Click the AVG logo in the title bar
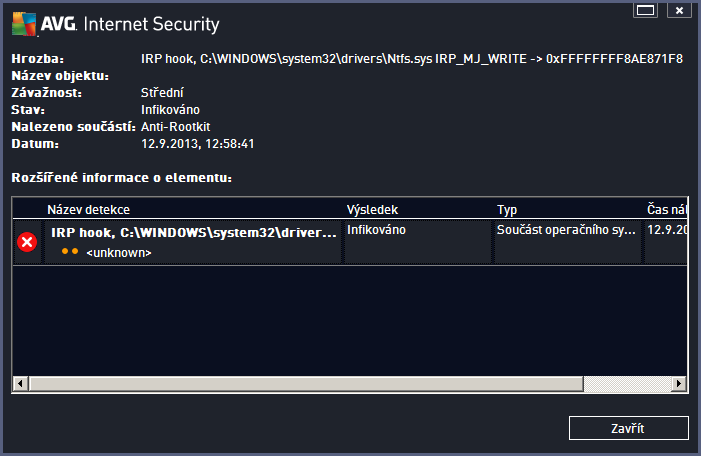Viewport: 701px width, 456px height. [38, 22]
